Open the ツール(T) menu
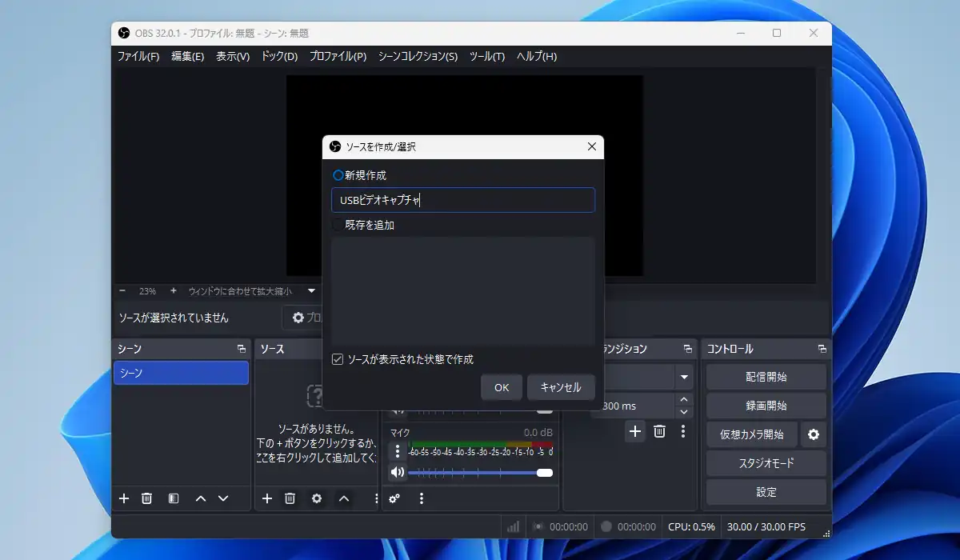Viewport: 960px width, 560px height. pyautogui.click(x=487, y=57)
